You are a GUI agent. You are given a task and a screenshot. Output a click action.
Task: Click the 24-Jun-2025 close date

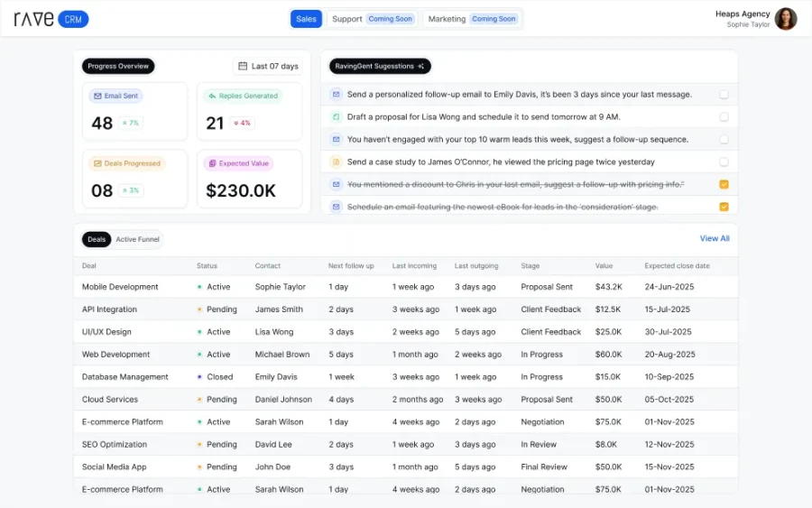[x=669, y=287]
